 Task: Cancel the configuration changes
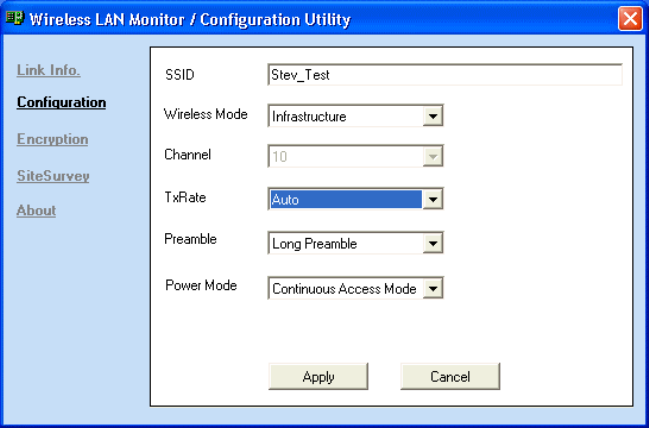(x=450, y=376)
